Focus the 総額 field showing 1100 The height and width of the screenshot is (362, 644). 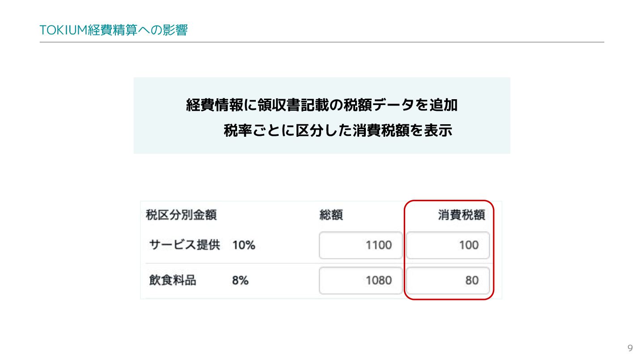[x=360, y=245]
